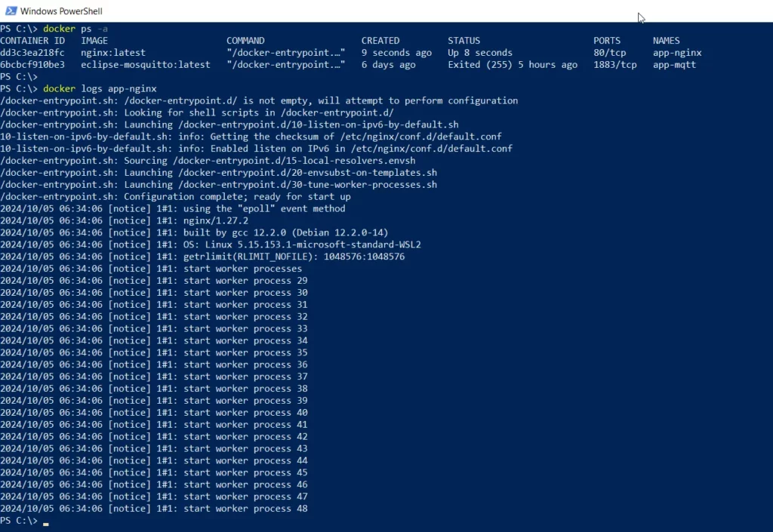Screen dimensions: 773x532
Task: Click 'start worker process 34' line
Action: coord(154,340)
